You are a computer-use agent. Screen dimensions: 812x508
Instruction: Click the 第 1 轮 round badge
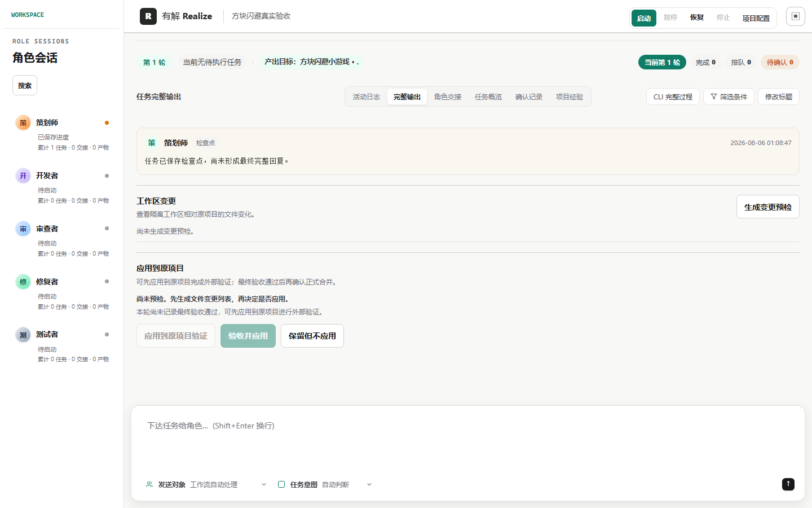tap(154, 62)
